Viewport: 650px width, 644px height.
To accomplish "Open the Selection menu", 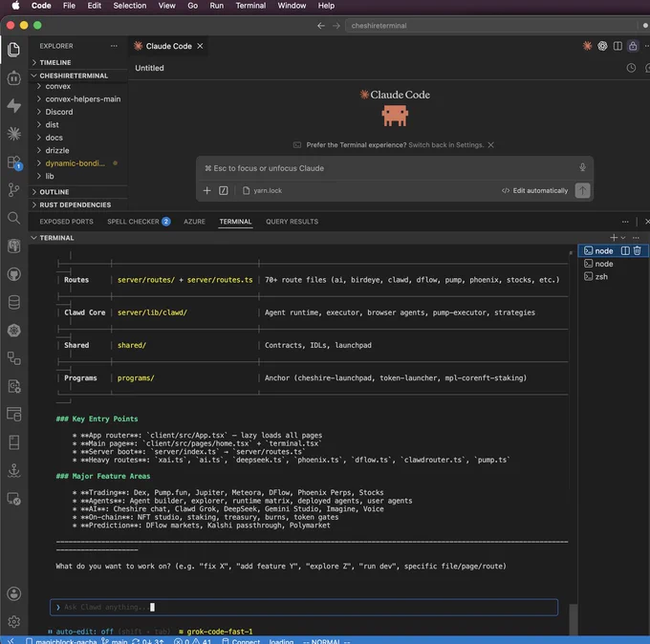I will 130,6.
